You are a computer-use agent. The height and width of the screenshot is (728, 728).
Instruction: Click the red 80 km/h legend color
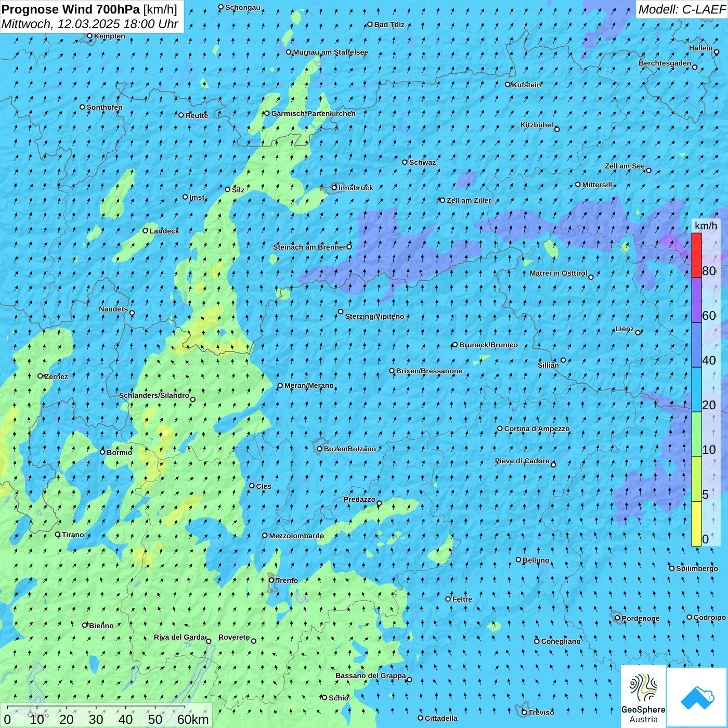[696, 255]
